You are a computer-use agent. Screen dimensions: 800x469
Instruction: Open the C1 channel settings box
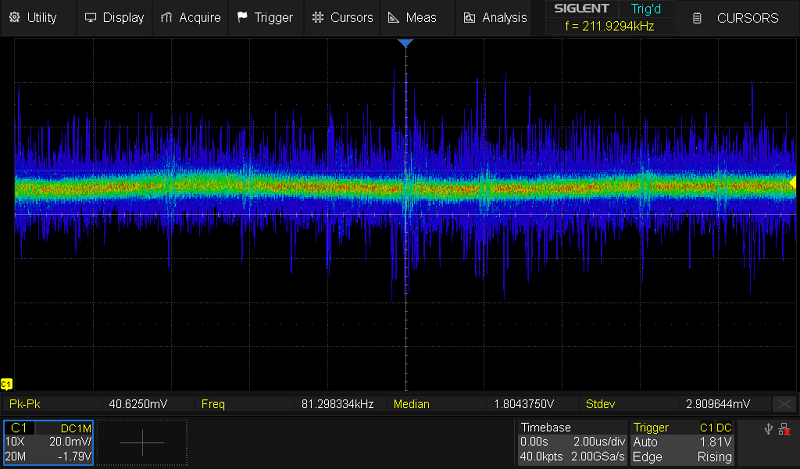coord(49,442)
